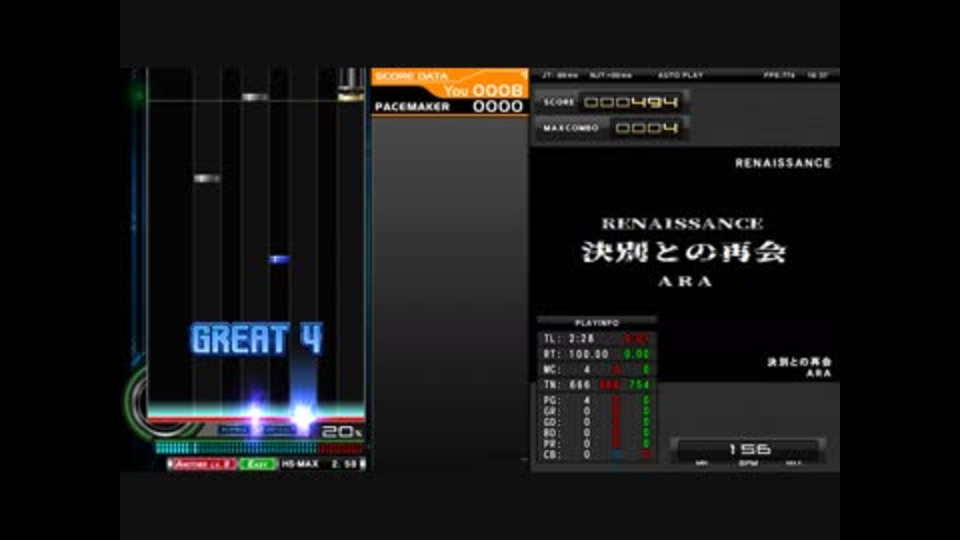Click the 'RT: 100.00' rate row

pos(597,354)
